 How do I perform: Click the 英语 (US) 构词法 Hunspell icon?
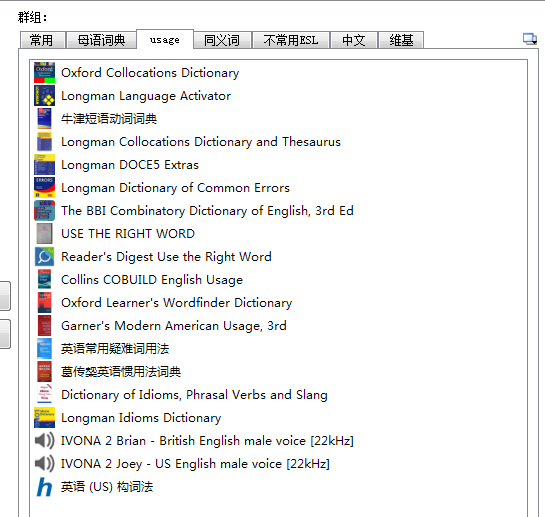tap(44, 487)
